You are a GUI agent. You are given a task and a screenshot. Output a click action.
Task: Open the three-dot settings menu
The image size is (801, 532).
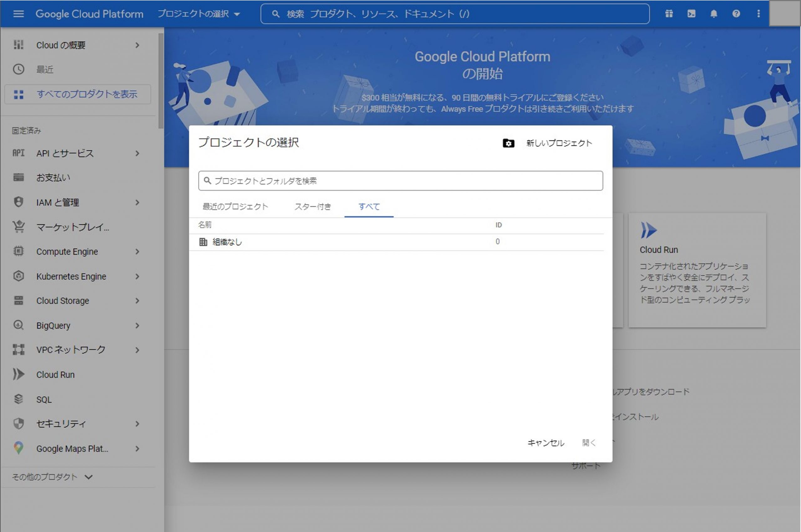point(758,14)
